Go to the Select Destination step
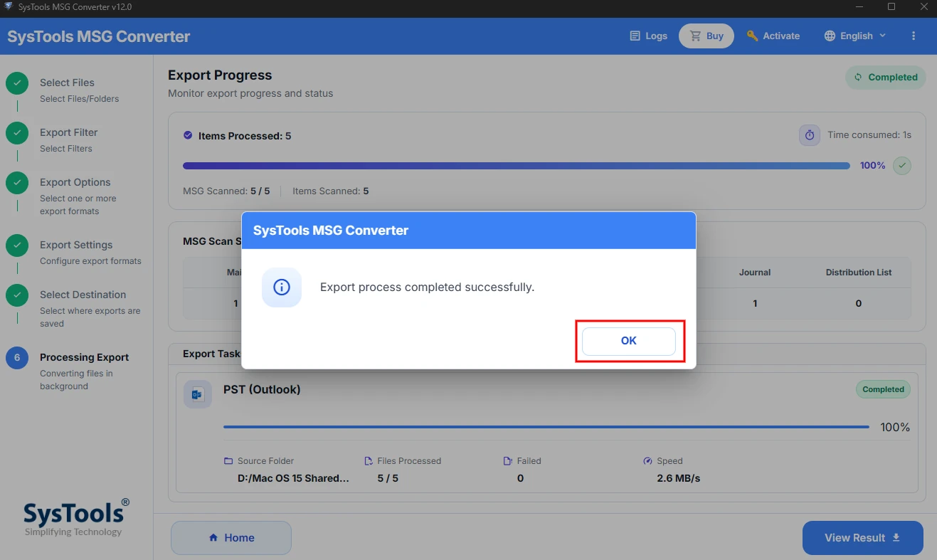 point(90,308)
